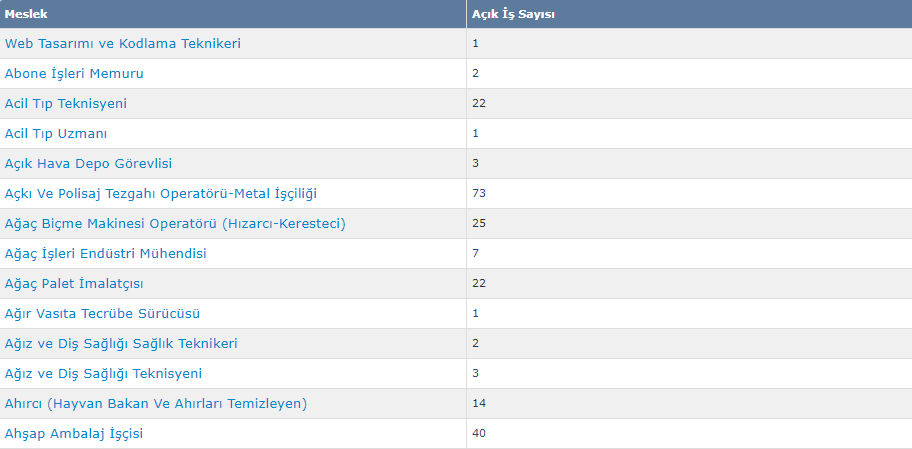The image size is (912, 449).
Task: Open Ağız ve Diş Sağlığı Teknisyeni link
Action: (x=104, y=374)
